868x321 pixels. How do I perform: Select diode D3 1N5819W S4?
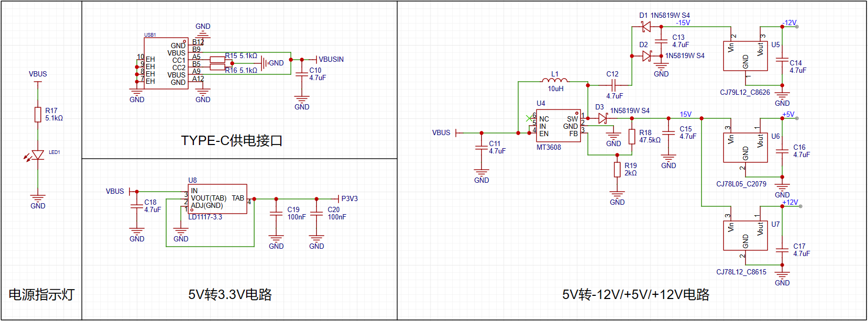point(602,118)
